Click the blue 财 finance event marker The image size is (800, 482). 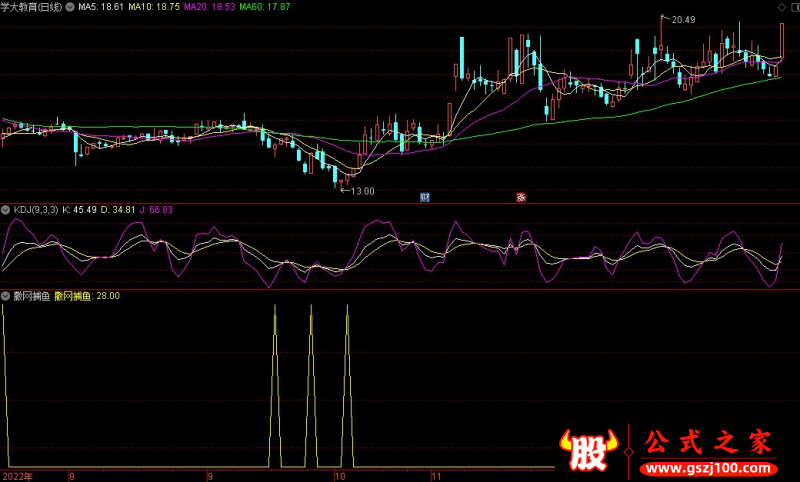425,197
